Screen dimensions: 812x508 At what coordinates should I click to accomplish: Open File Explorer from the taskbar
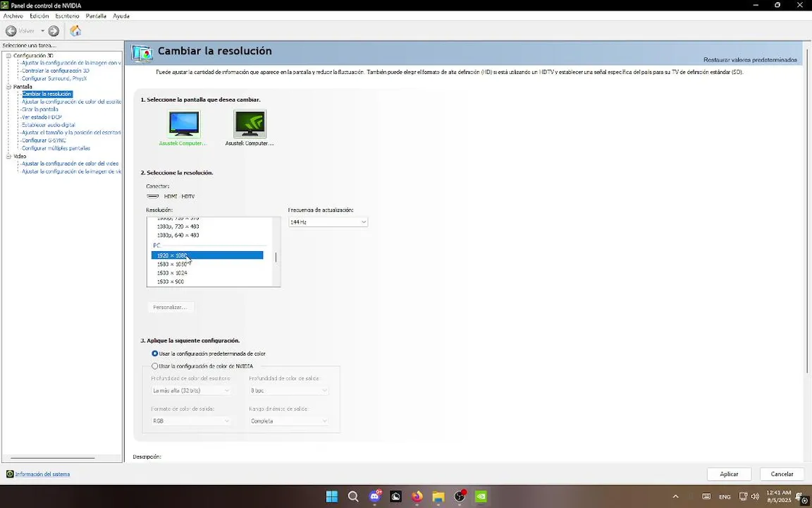point(438,497)
